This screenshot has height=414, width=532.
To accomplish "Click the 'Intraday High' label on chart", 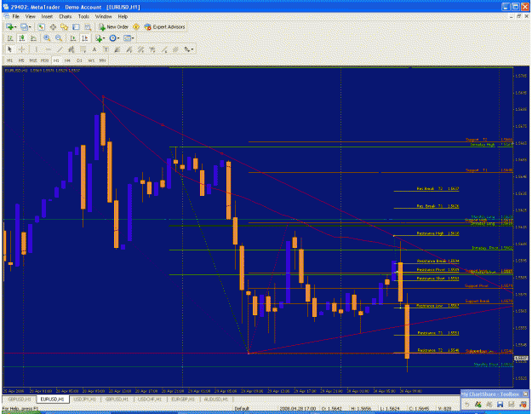I will coord(483,145).
